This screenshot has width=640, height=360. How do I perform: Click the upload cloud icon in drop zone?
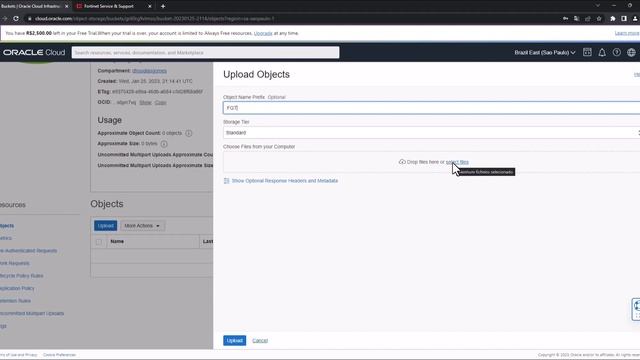402,162
